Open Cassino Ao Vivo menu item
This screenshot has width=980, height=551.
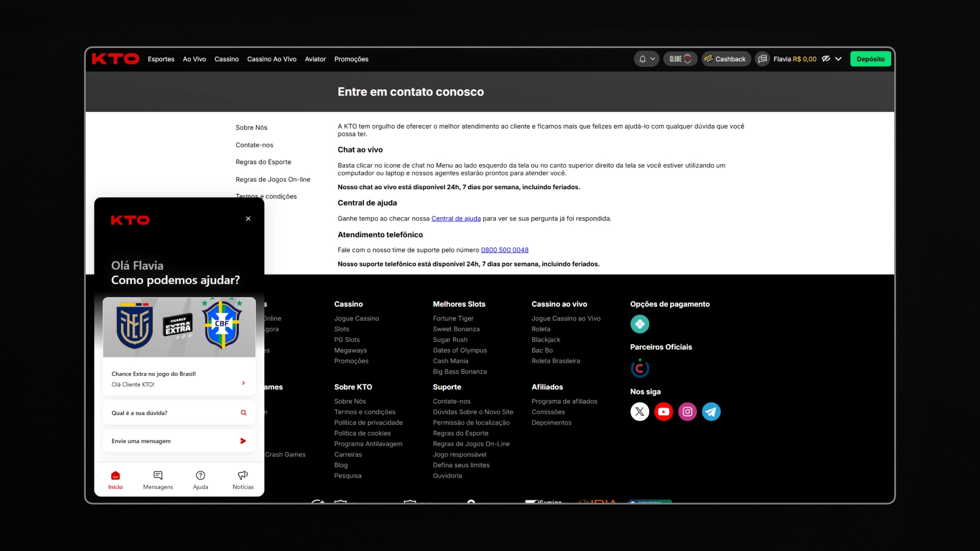pos(272,59)
